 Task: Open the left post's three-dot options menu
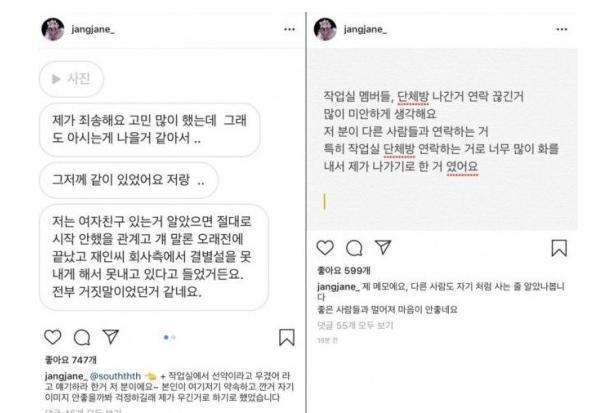[x=289, y=29]
